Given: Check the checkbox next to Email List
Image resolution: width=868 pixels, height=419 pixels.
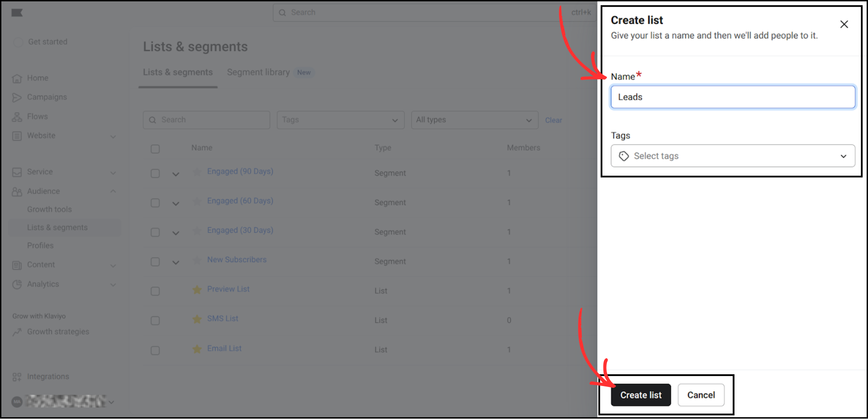Looking at the screenshot, I should tap(155, 350).
